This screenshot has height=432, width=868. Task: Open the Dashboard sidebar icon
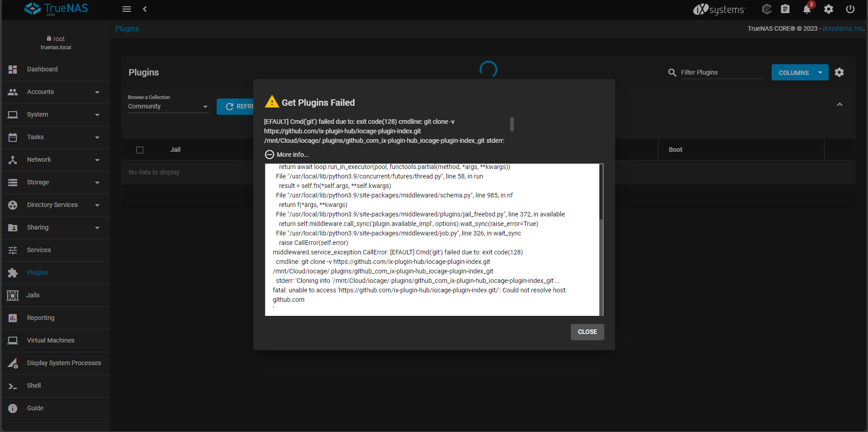13,69
